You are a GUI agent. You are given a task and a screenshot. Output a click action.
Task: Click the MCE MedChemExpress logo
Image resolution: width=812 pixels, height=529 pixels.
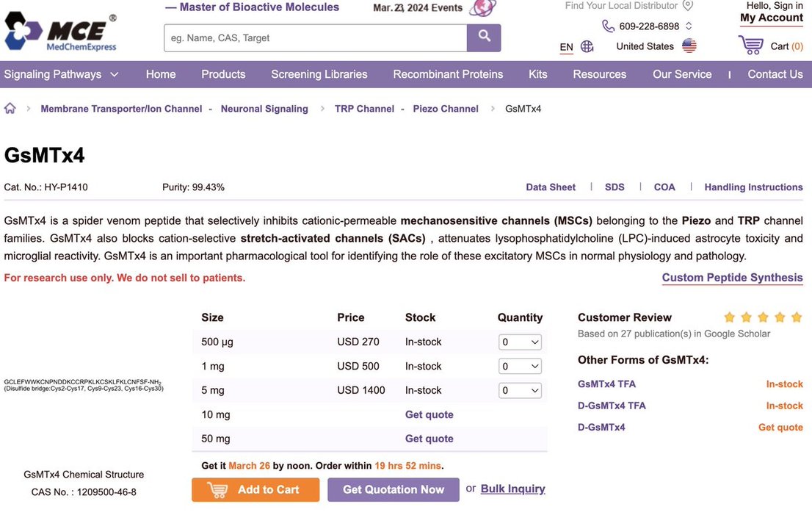click(x=61, y=32)
